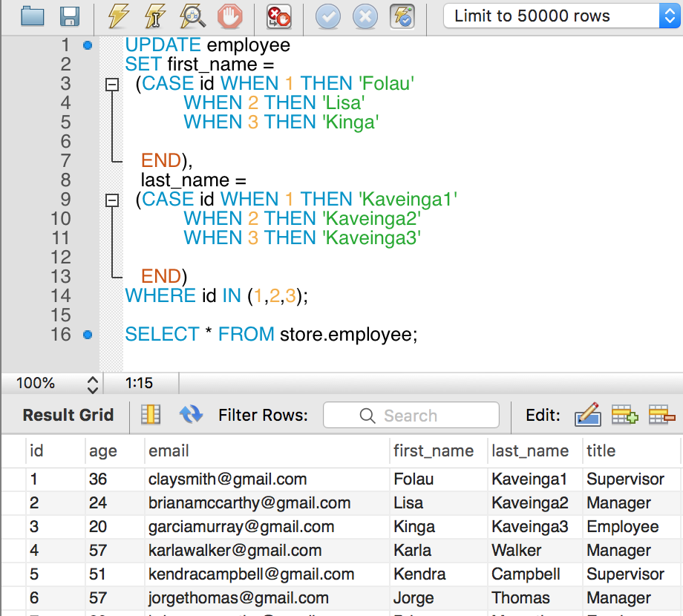Refresh the result grid data
This screenshot has width=683, height=616.
tap(191, 414)
